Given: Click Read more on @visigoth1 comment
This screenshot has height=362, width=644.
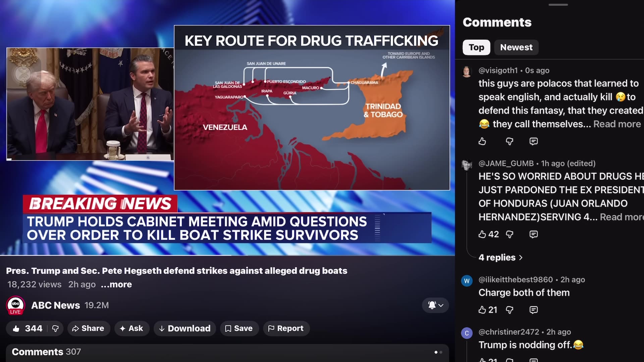Looking at the screenshot, I should click(617, 124).
